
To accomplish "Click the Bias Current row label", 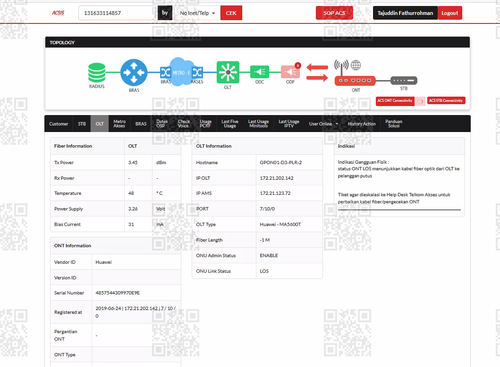I will 67,224.
